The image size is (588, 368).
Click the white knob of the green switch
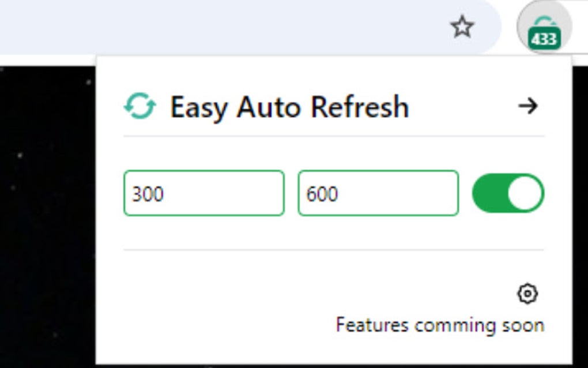(x=525, y=193)
